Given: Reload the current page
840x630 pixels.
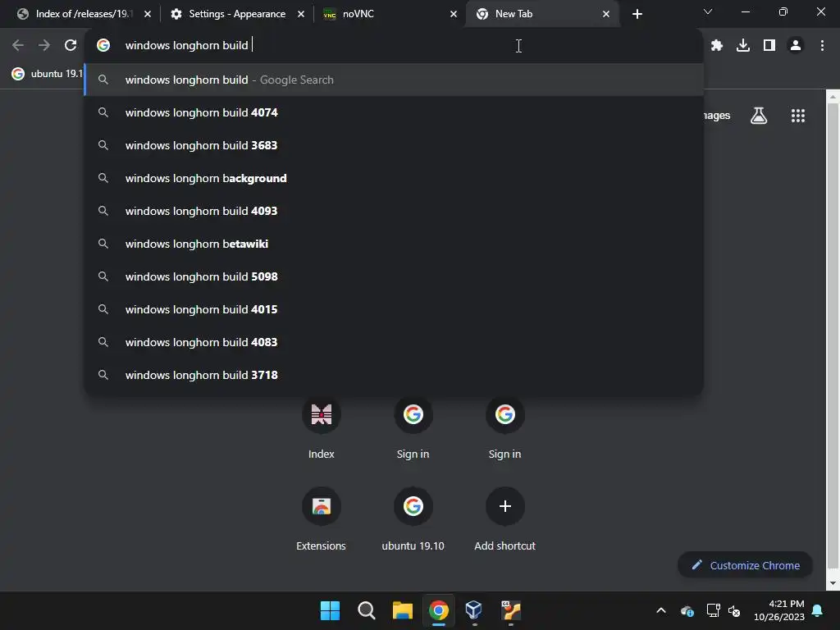Looking at the screenshot, I should pyautogui.click(x=71, y=46).
